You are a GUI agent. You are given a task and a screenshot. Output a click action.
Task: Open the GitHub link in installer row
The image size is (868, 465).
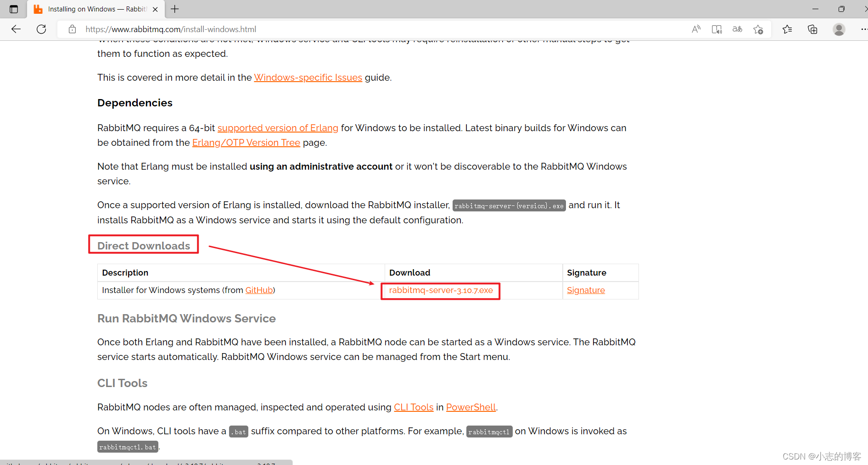point(259,290)
